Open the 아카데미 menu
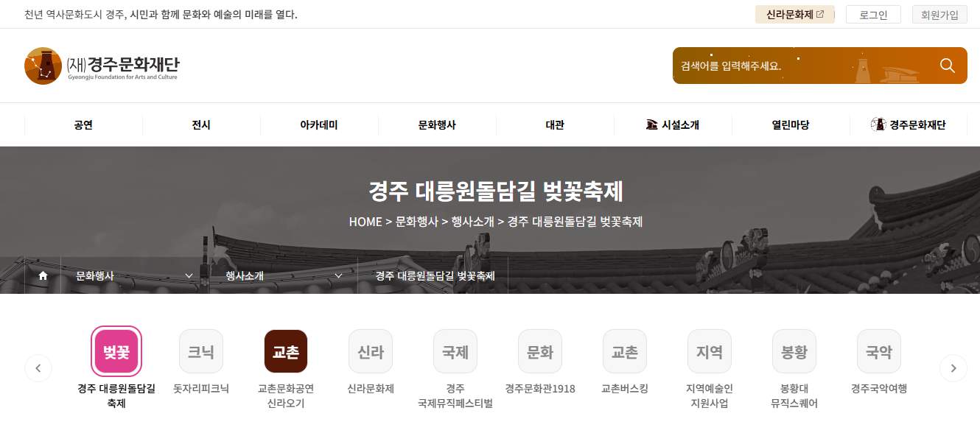 (319, 125)
